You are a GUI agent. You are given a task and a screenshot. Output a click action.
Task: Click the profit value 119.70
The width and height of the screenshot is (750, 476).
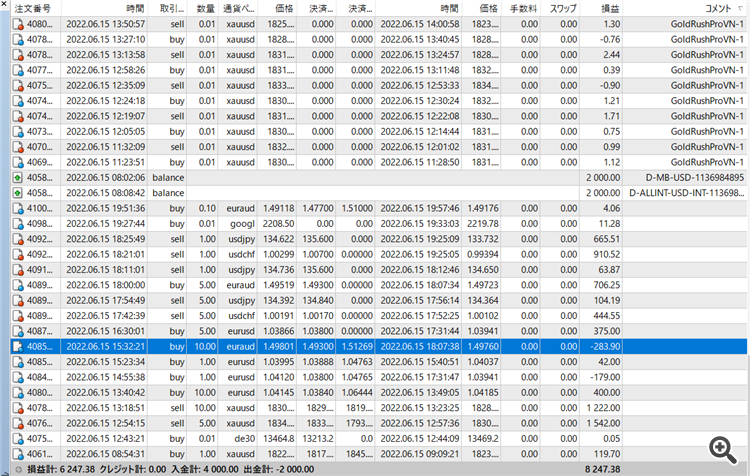coord(608,454)
